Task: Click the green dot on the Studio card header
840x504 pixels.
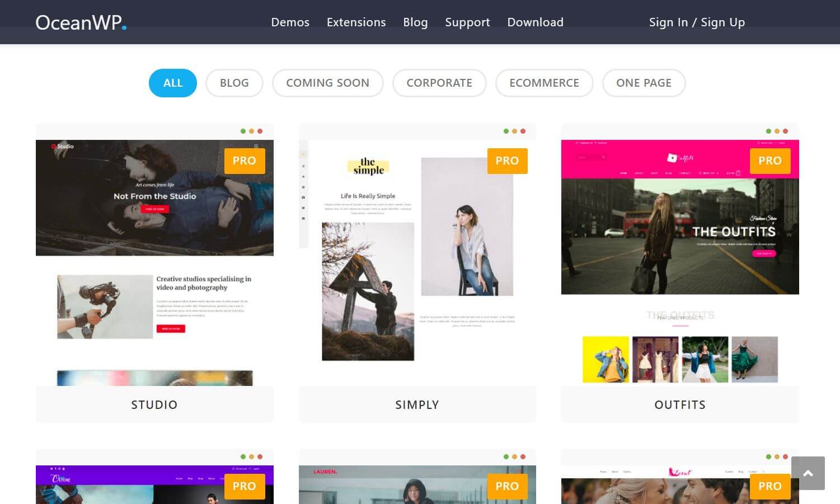Action: coord(242,131)
